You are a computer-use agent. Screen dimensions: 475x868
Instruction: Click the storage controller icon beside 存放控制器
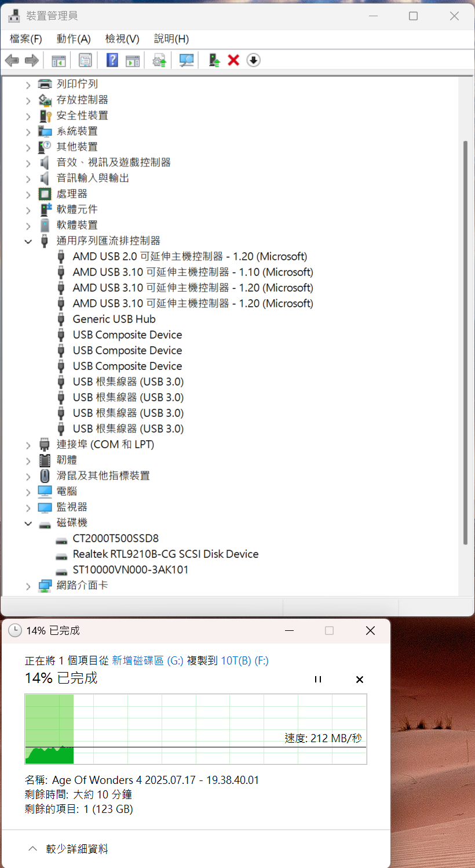pos(45,100)
